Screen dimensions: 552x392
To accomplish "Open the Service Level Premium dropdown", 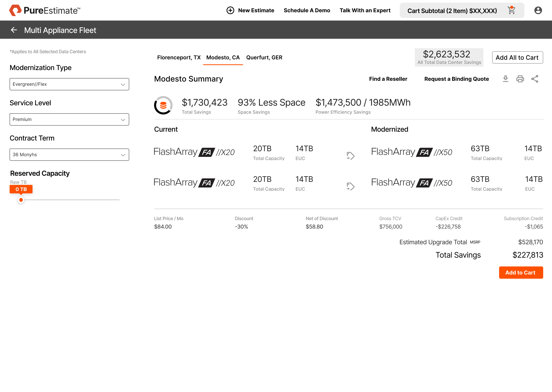I will click(69, 119).
